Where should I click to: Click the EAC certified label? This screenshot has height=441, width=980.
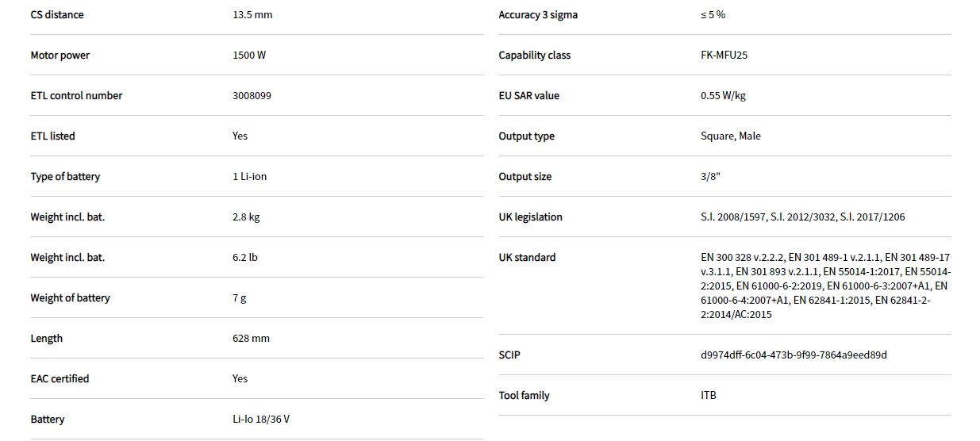pyautogui.click(x=60, y=379)
